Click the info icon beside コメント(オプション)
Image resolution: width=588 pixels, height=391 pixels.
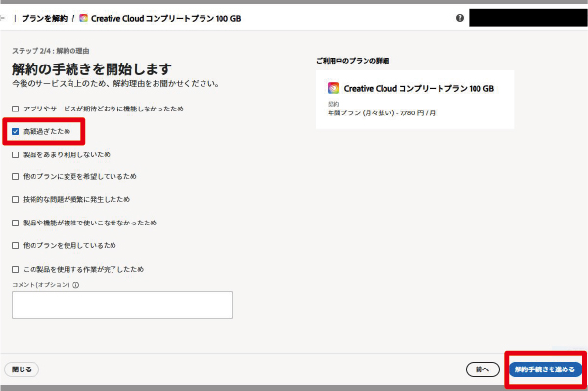click(76, 285)
